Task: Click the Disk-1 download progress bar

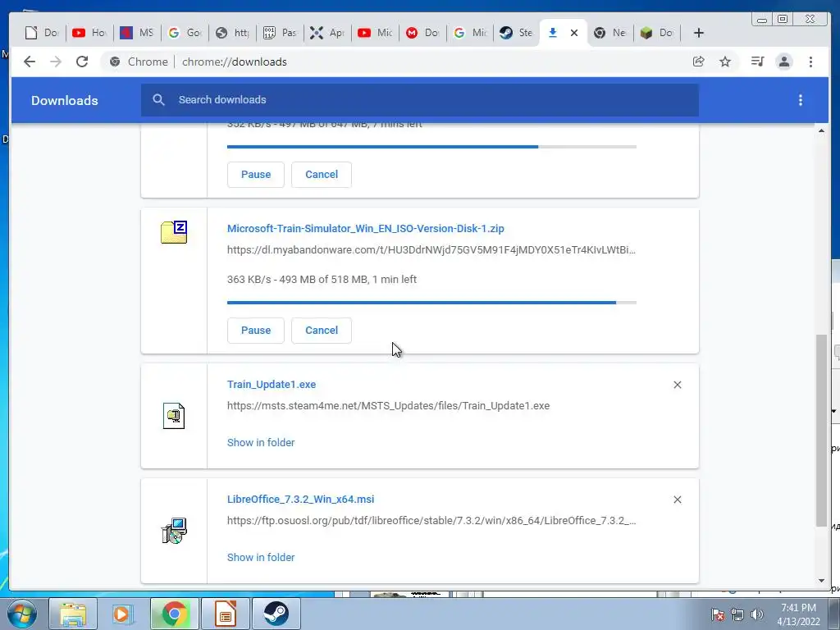Action: pyautogui.click(x=431, y=303)
